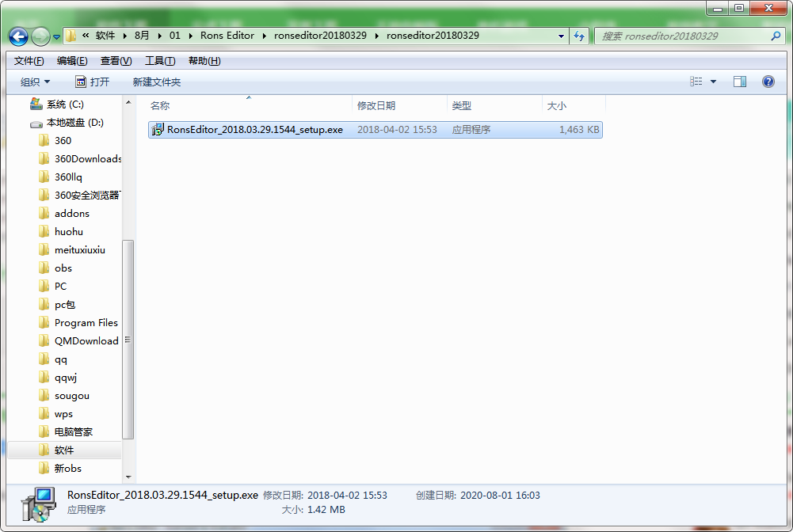The height and width of the screenshot is (532, 793).
Task: Expand the views dropdown arrow
Action: click(x=712, y=81)
